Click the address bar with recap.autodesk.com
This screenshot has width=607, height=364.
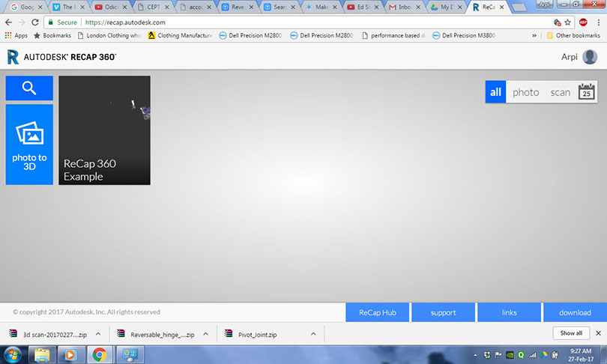click(298, 22)
